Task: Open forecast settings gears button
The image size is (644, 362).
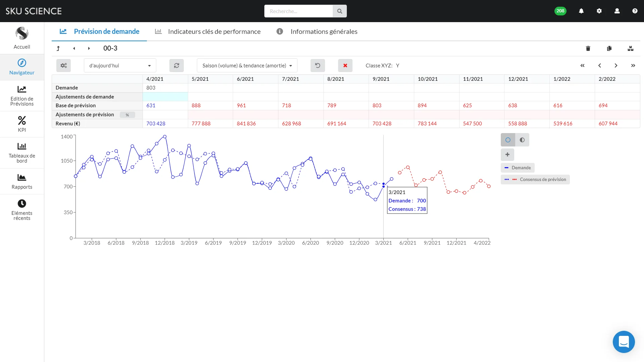Action: point(63,66)
